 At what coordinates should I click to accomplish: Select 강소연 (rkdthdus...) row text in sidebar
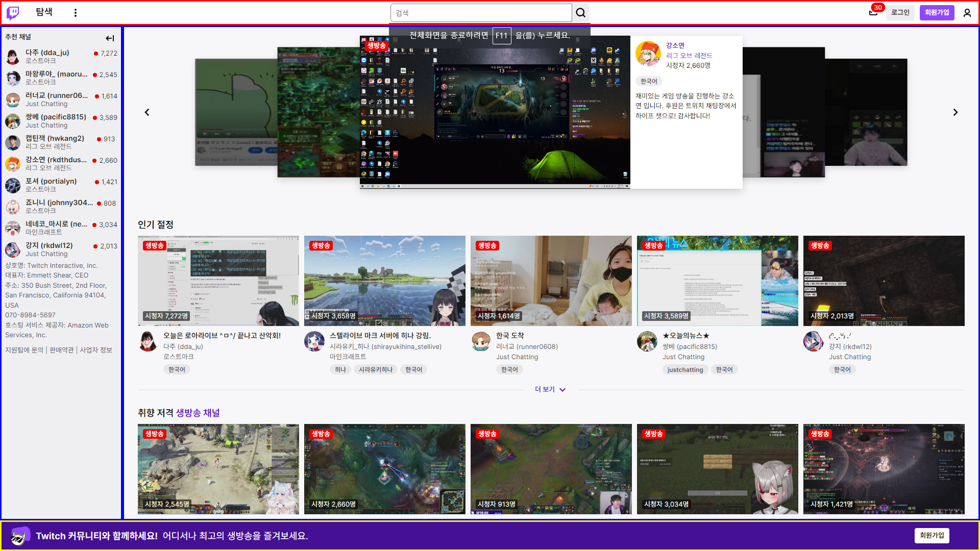pos(56,160)
